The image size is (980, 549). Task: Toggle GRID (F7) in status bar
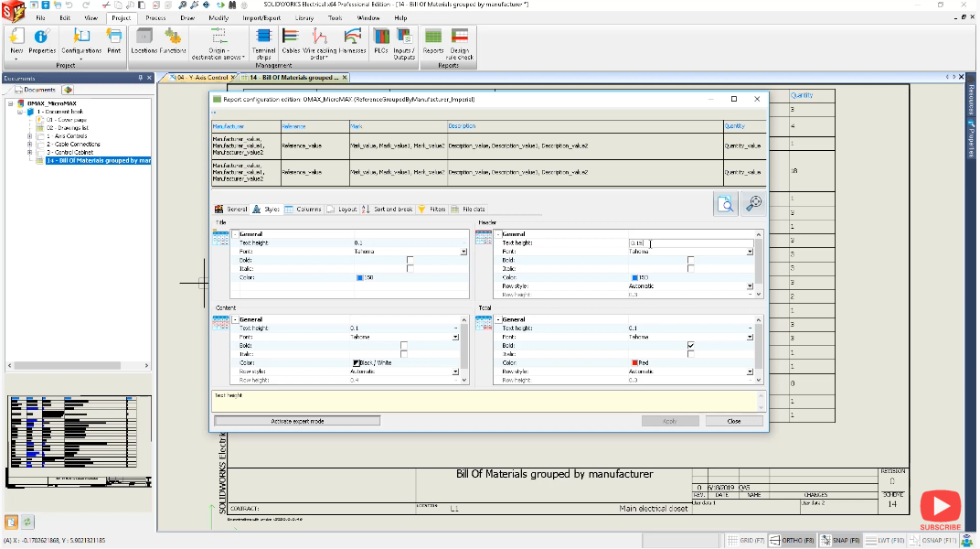746,540
